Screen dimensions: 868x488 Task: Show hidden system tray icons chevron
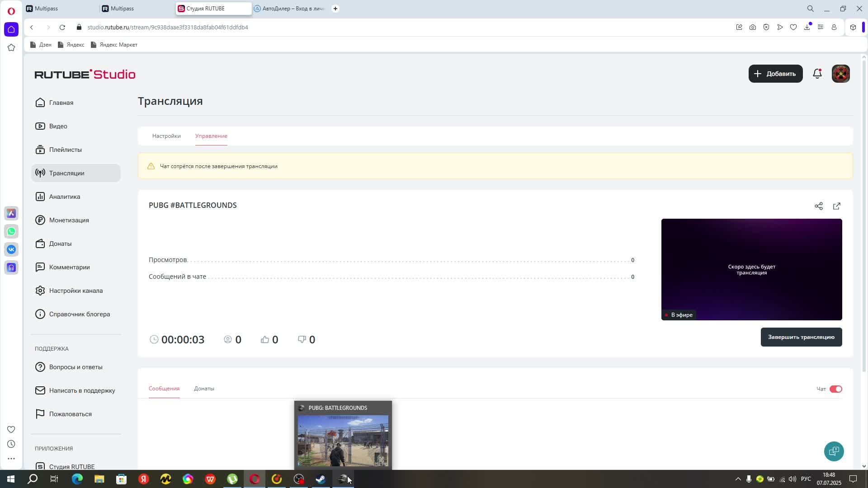coord(738,479)
